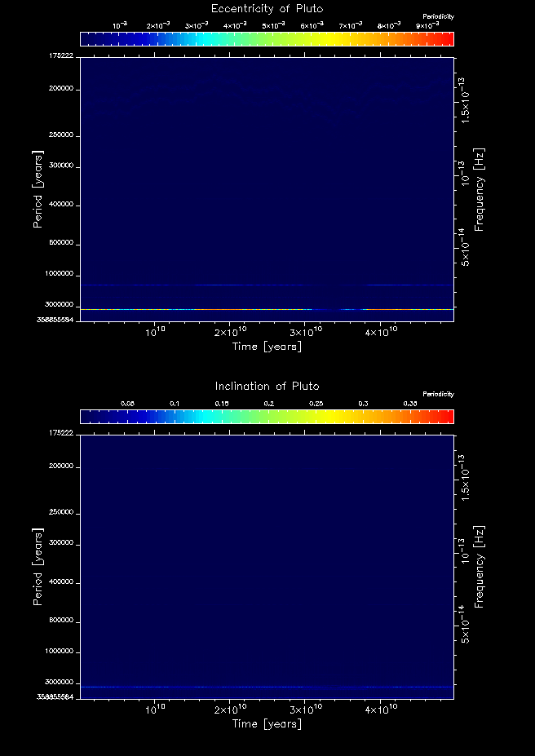Screen dimensions: 535x756
Task: Click the "Periodicity" label above eccentricity colorbar
Action: click(438, 16)
